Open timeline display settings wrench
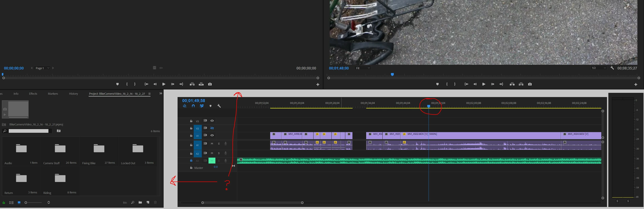 pos(219,106)
